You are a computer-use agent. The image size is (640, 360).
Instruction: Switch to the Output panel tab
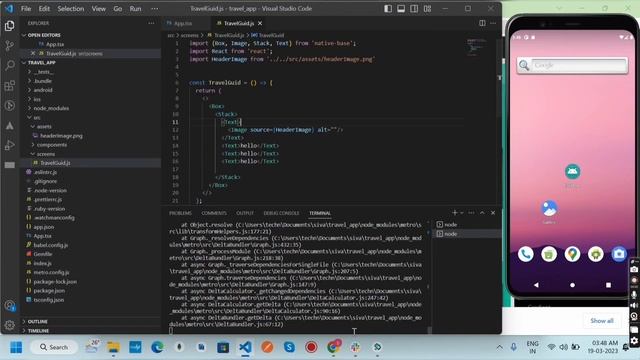[x=245, y=213]
